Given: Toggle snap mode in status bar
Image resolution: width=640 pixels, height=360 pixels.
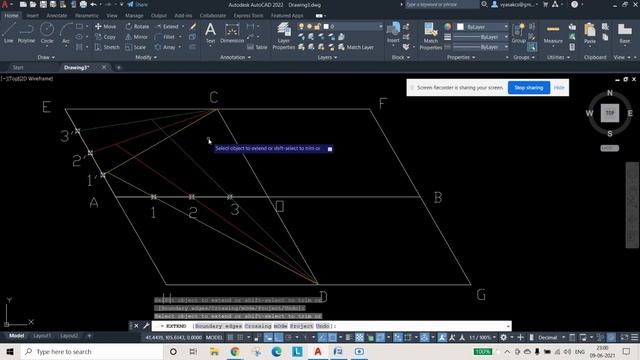Looking at the screenshot, I should click(240, 338).
